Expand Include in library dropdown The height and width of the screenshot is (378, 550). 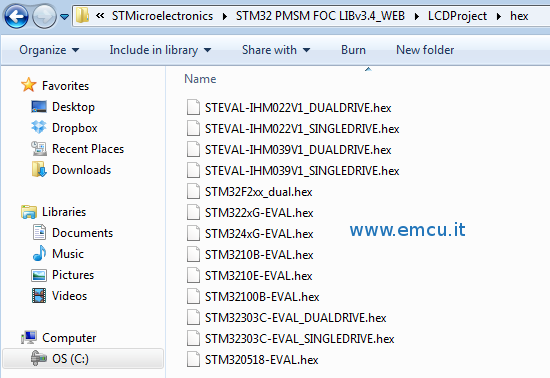pos(160,50)
